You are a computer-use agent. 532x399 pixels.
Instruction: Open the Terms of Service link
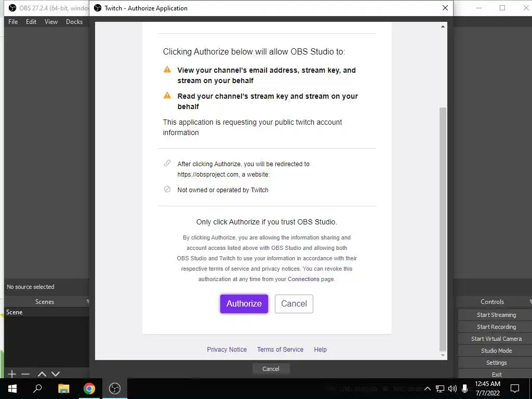280,350
